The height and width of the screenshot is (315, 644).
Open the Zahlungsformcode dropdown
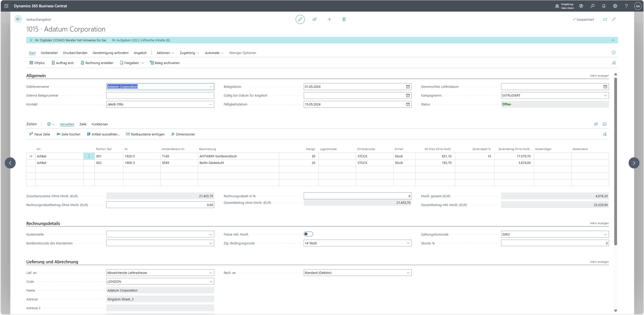(605, 234)
